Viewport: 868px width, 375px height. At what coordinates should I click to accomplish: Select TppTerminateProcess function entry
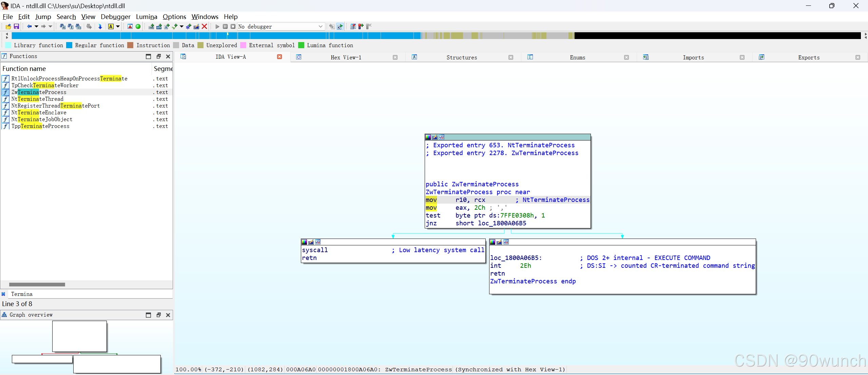40,126
